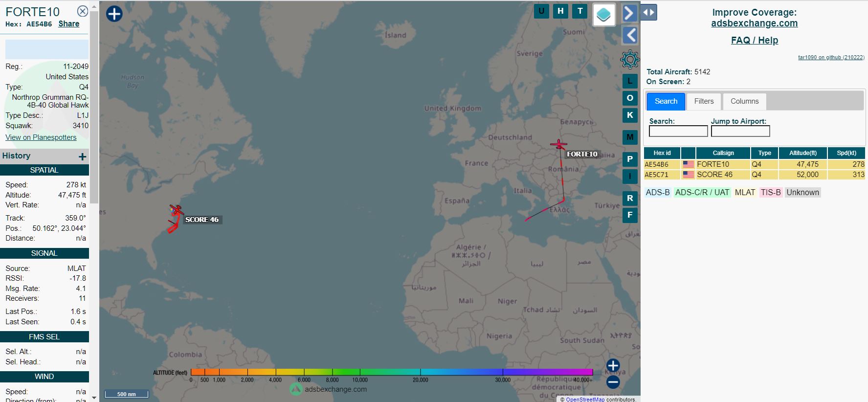
Task: Focus the Jump to Airport field
Action: coord(740,131)
